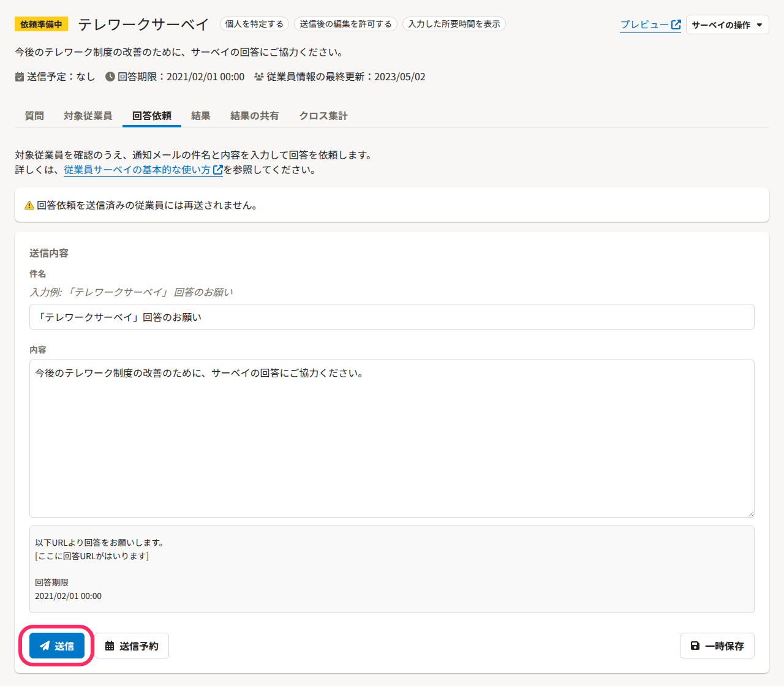
Task: Click the 送信予定：なし text
Action: point(61,77)
